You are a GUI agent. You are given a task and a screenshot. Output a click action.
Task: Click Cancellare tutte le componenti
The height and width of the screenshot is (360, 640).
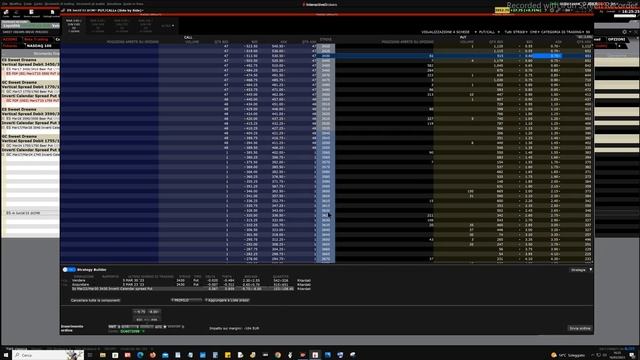coord(96,300)
